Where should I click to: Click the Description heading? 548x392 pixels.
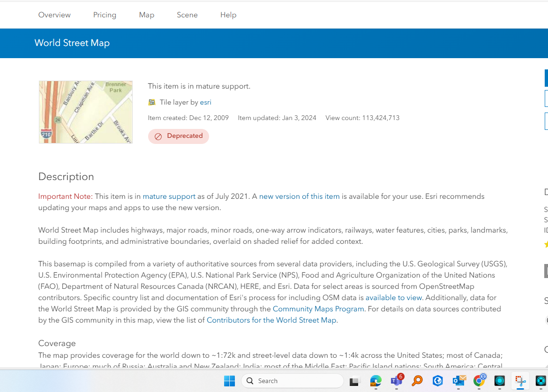66,177
